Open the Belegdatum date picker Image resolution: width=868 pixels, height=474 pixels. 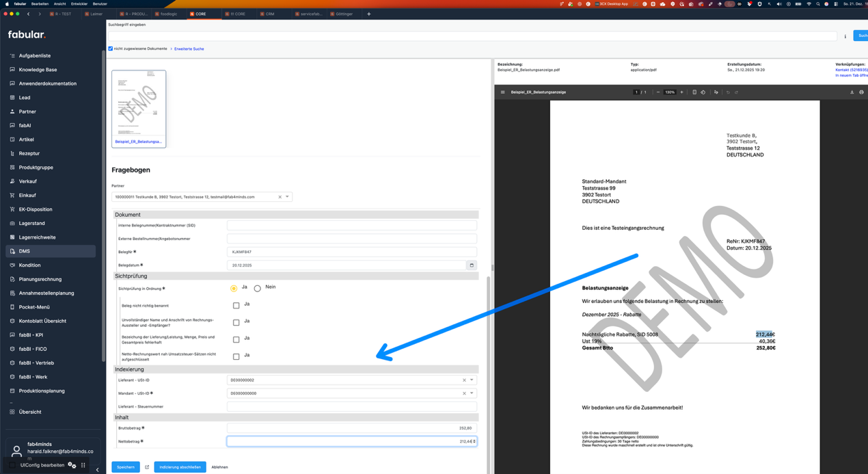click(x=471, y=265)
